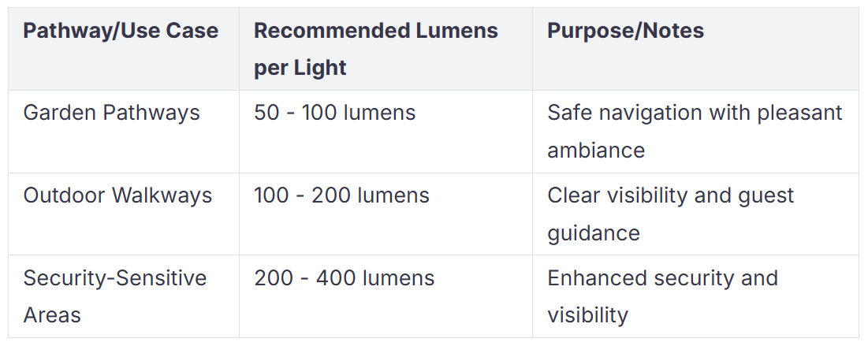Viewport: 868px width, 346px height.
Task: Select the '50 - 100 lumens' cell
Action: (x=334, y=113)
